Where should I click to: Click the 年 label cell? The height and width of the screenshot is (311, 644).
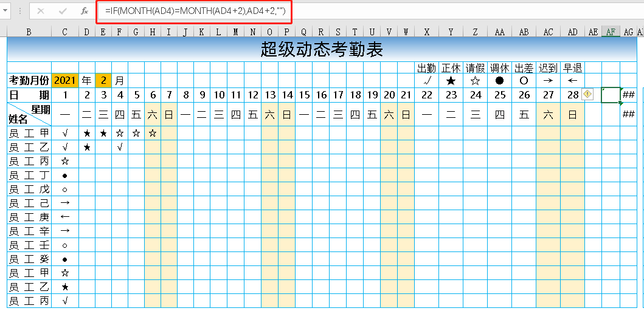click(x=87, y=80)
